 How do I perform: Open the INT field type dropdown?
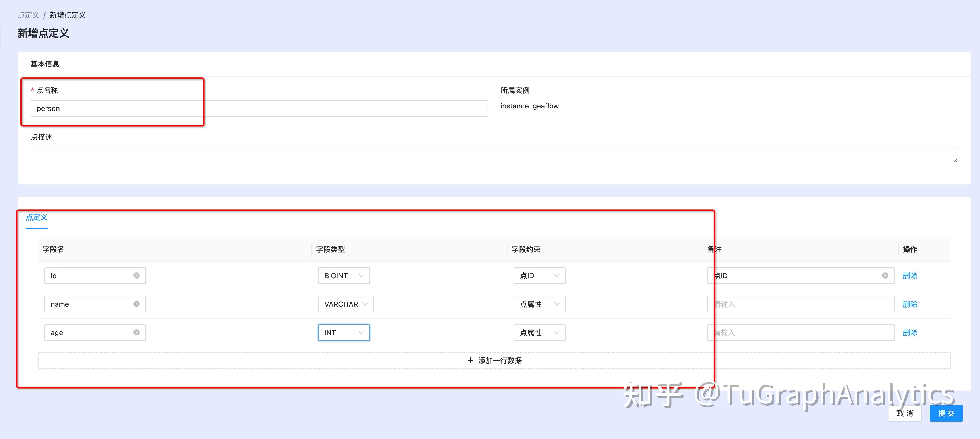pyautogui.click(x=344, y=333)
